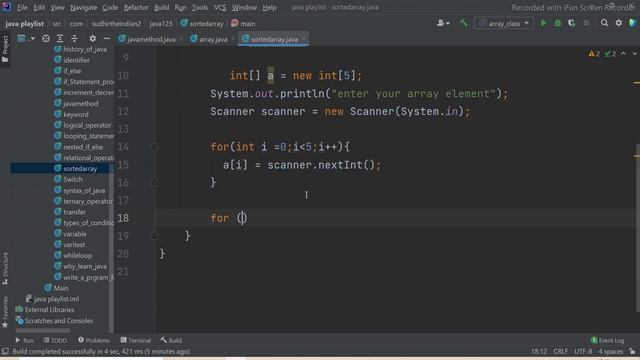Viewport: 640px width, 360px height.
Task: Open Project panel options gear
Action: (x=93, y=38)
